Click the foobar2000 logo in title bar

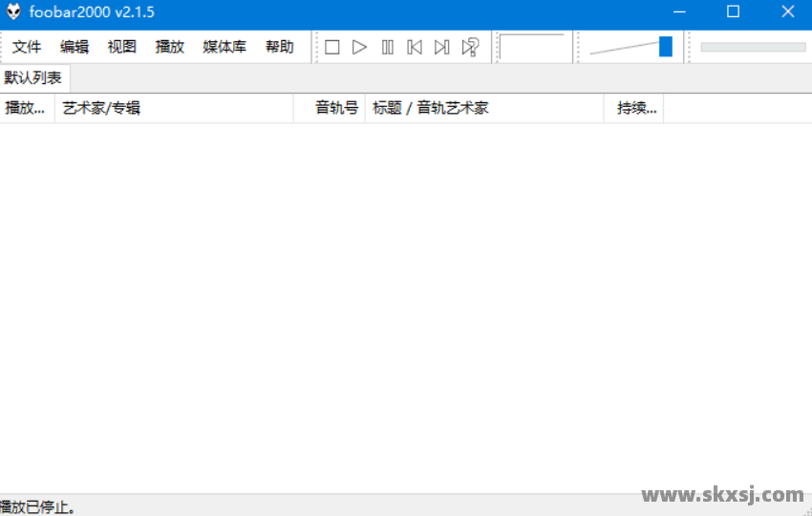tap(13, 12)
